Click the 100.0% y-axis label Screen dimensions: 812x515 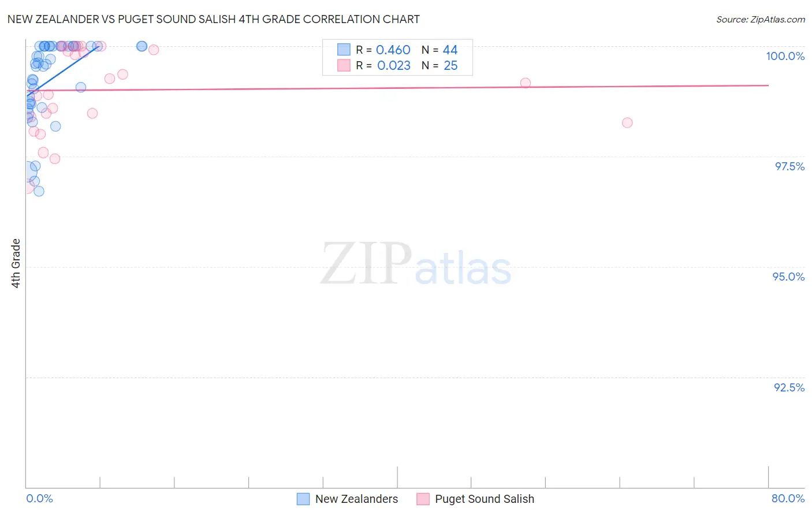click(x=785, y=56)
